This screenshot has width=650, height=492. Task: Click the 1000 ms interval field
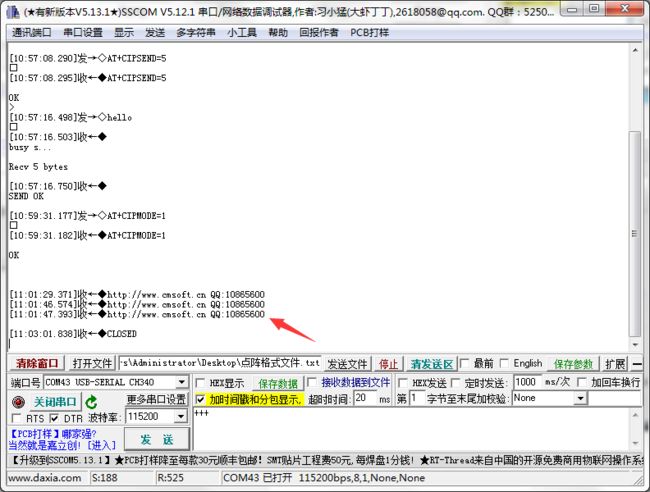527,382
